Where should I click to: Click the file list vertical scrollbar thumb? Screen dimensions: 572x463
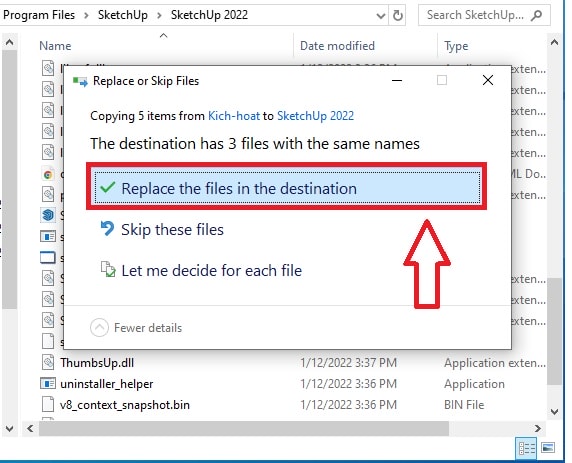click(x=554, y=331)
